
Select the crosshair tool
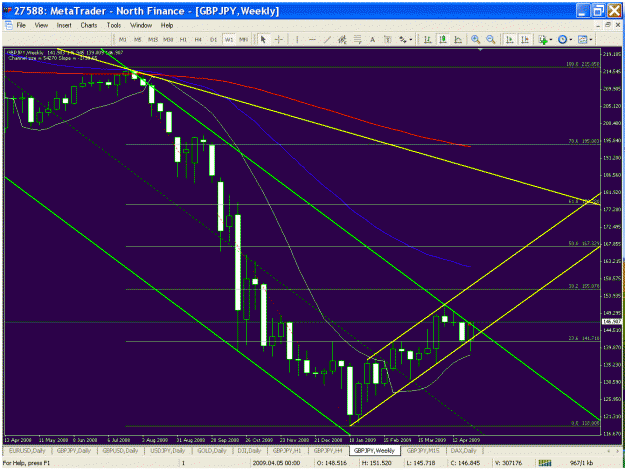click(279, 39)
